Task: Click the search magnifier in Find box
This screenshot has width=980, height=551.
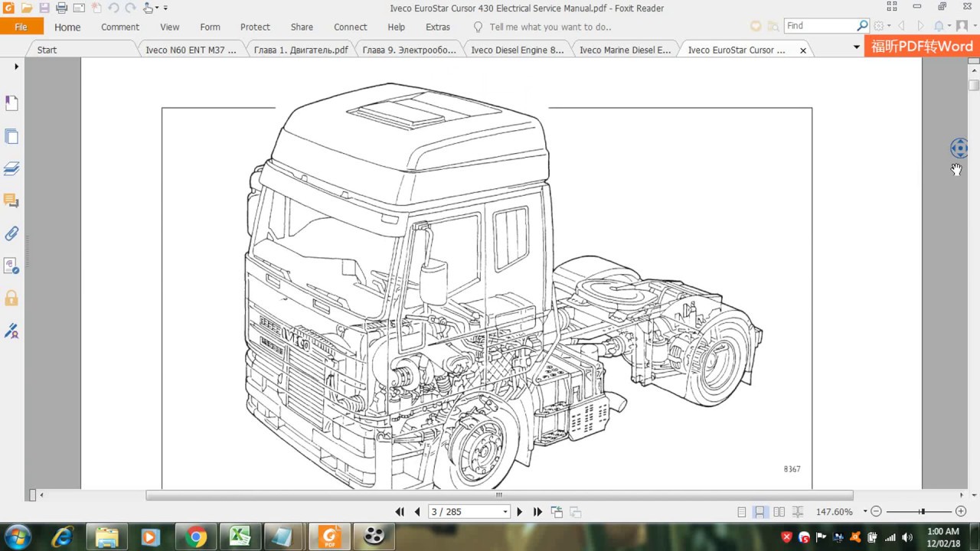Action: (x=862, y=26)
